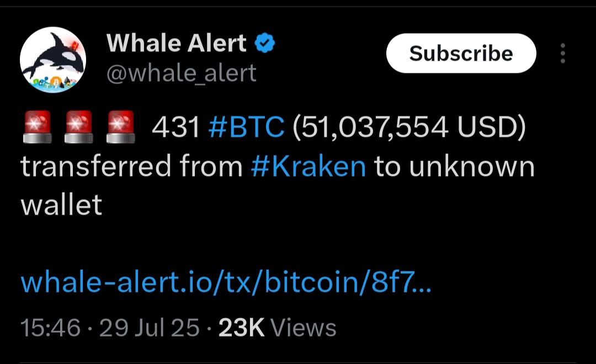Click the blue verified checkmark badge
Viewport: 596px width, 364px height.
click(x=264, y=43)
